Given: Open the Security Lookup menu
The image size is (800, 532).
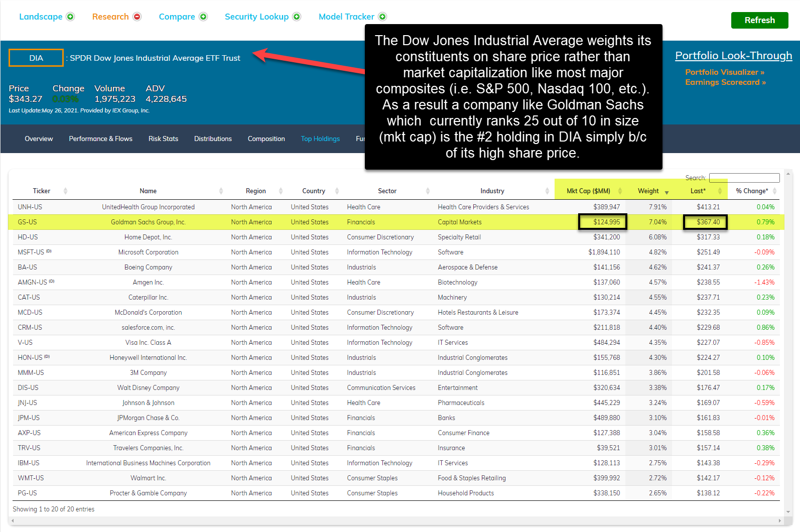Looking at the screenshot, I should pyautogui.click(x=256, y=17).
